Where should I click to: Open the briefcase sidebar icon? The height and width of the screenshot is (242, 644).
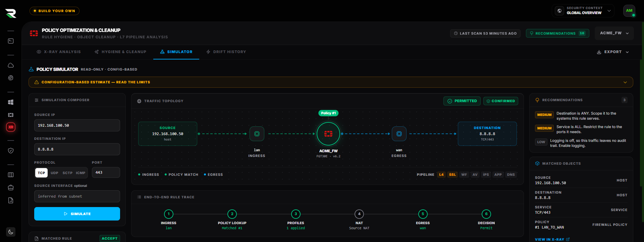coord(11,188)
